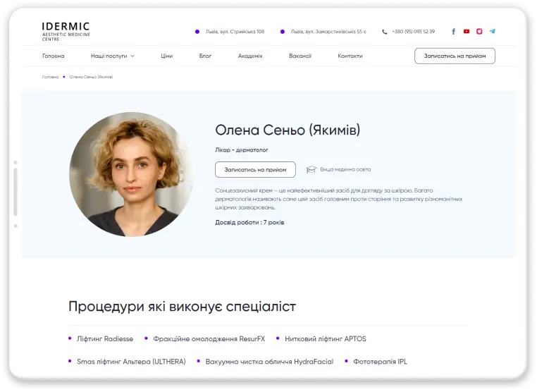537x392 pixels.
Task: Open the Академія section
Action: (x=250, y=56)
